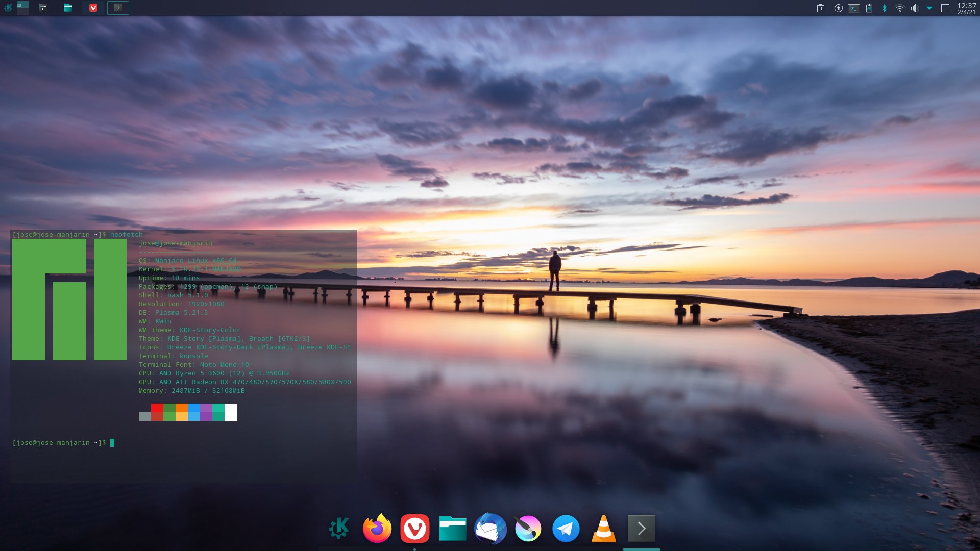Open the teal file manager in dock

452,529
